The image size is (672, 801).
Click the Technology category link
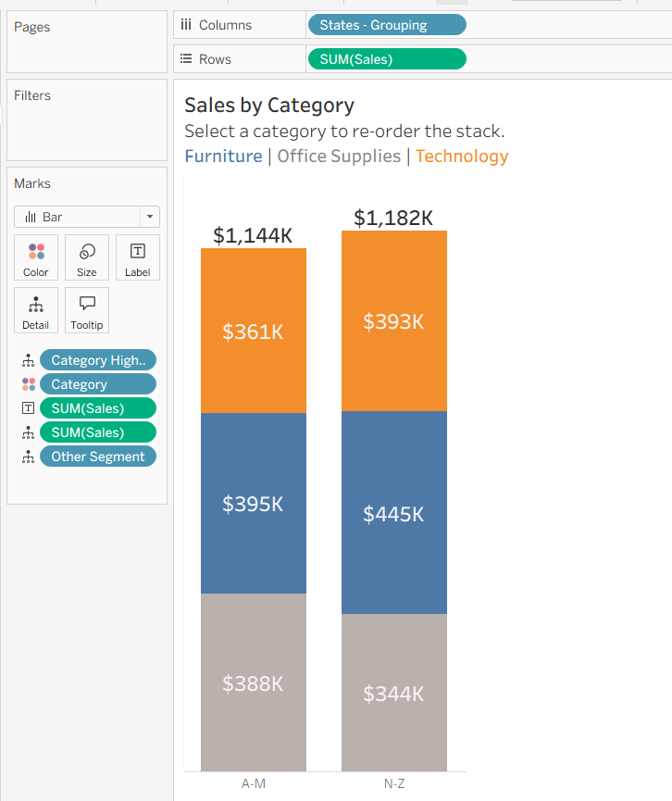point(462,156)
